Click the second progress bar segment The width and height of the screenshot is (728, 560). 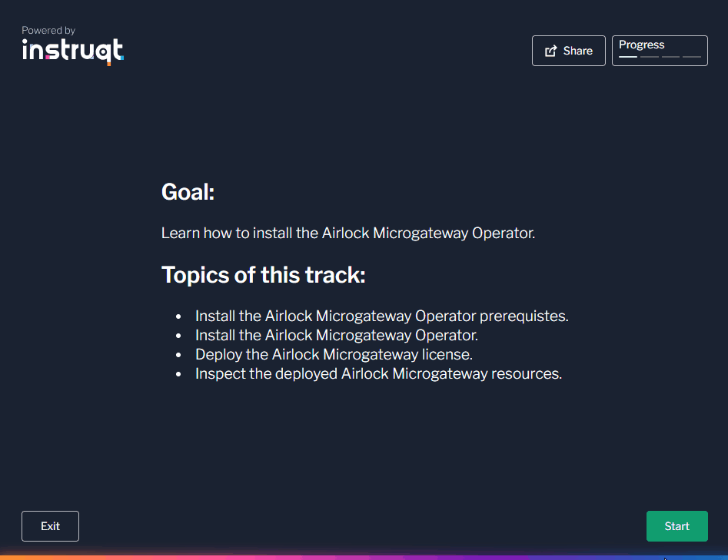click(648, 57)
